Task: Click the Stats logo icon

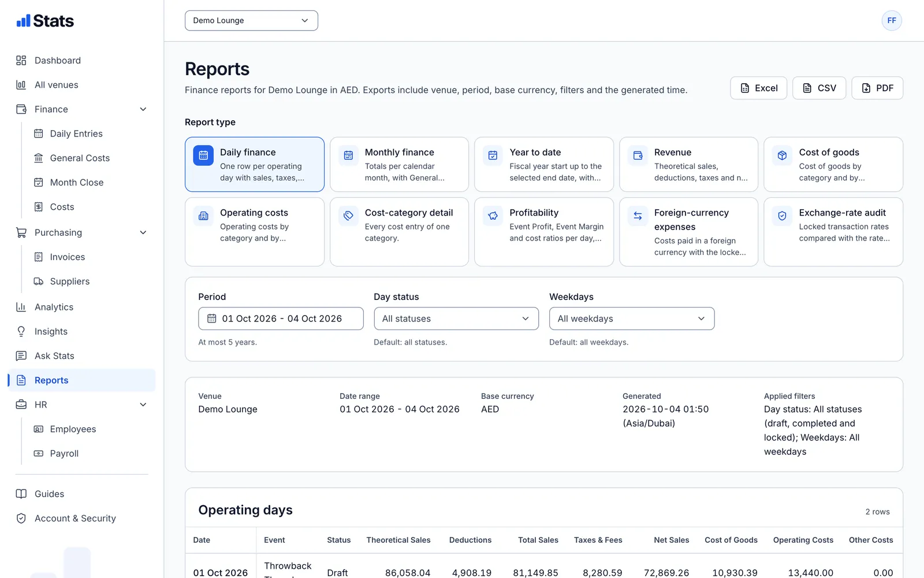Action: [23, 21]
